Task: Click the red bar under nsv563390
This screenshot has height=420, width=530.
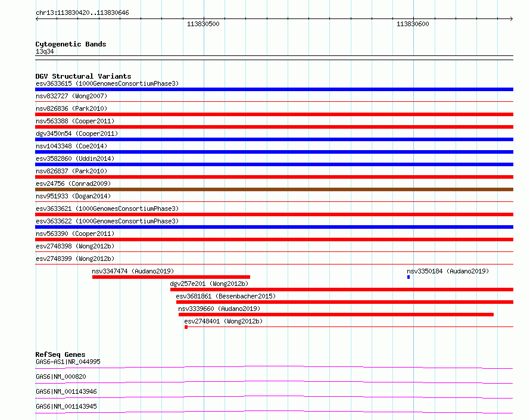Action: point(274,239)
